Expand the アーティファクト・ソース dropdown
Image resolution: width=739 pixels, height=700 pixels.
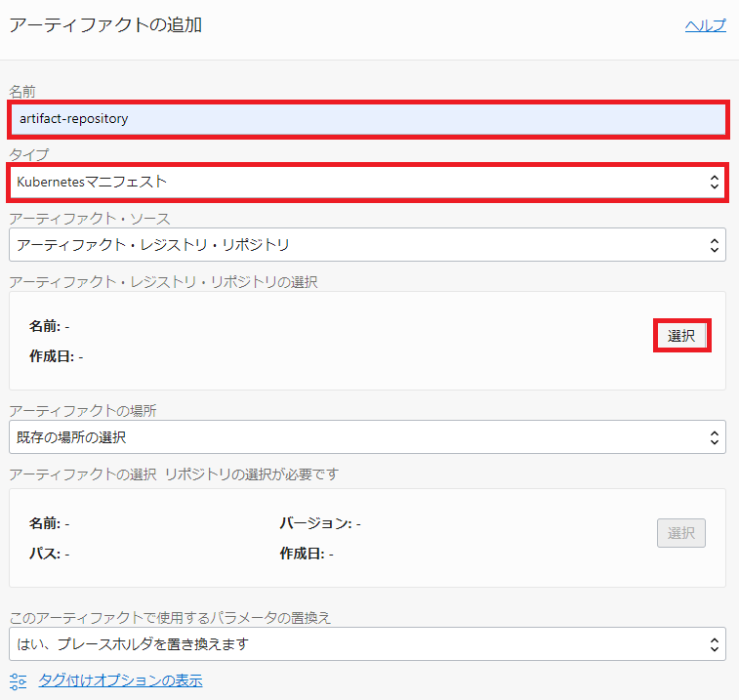368,244
